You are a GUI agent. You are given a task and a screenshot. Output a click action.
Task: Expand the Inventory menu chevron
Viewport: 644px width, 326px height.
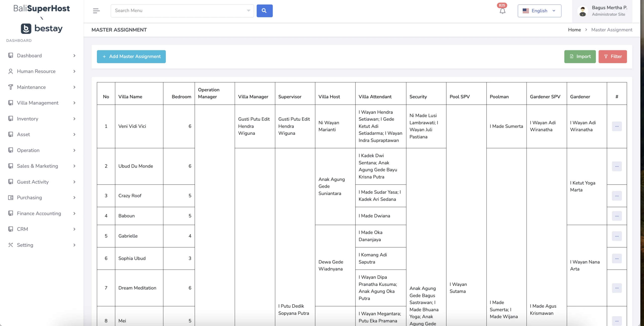pos(74,119)
